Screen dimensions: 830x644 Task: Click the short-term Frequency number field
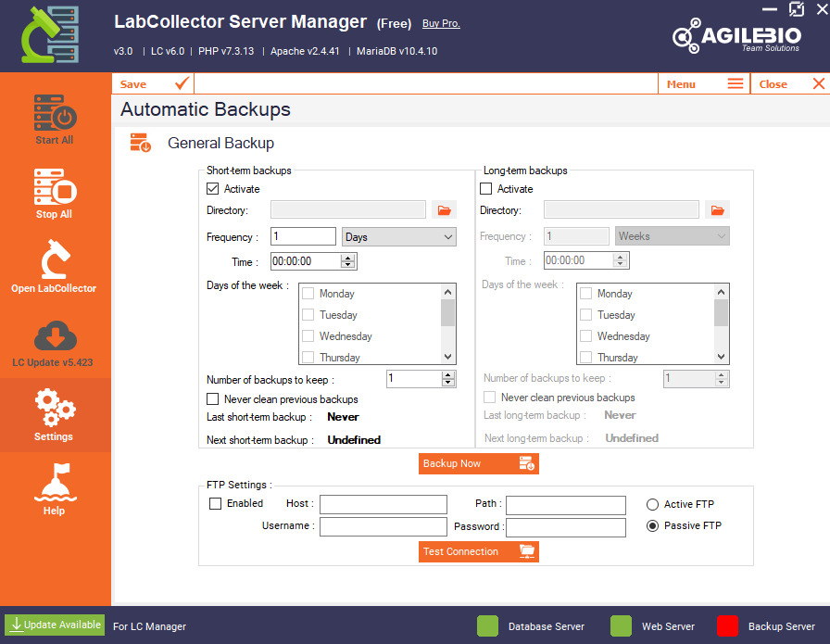tap(303, 236)
